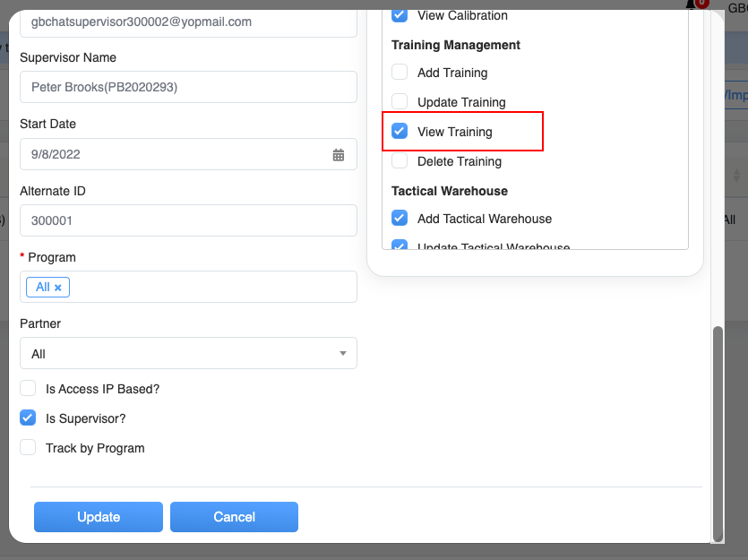Tick the 'Track by Program' checkbox

click(x=28, y=448)
